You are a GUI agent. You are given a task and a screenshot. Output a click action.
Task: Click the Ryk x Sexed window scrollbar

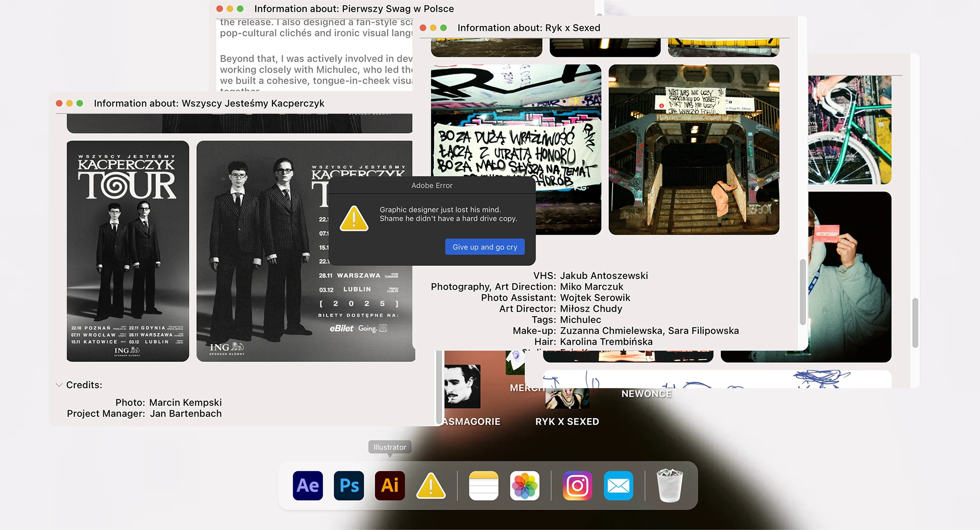coord(803,292)
